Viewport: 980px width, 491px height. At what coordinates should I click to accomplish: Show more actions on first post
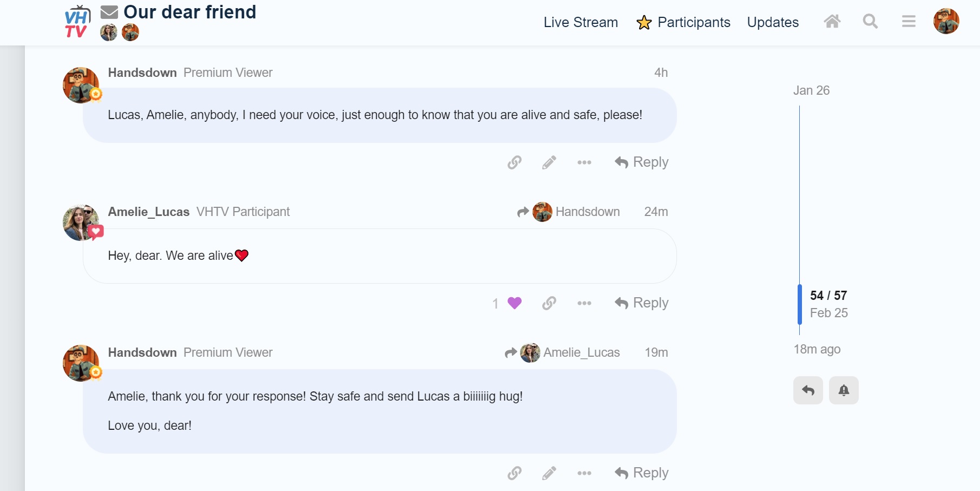click(x=584, y=162)
